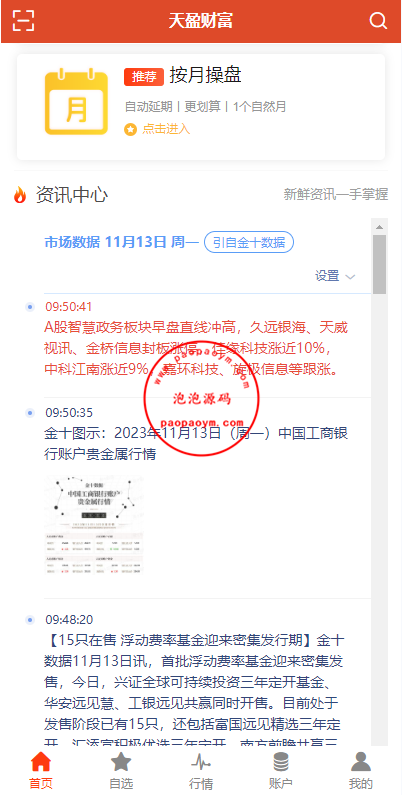Click the news feed scrollbar thumb

point(379,264)
